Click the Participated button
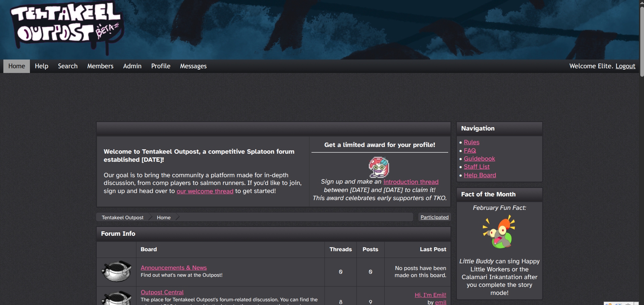This screenshot has width=644, height=305. (x=434, y=217)
